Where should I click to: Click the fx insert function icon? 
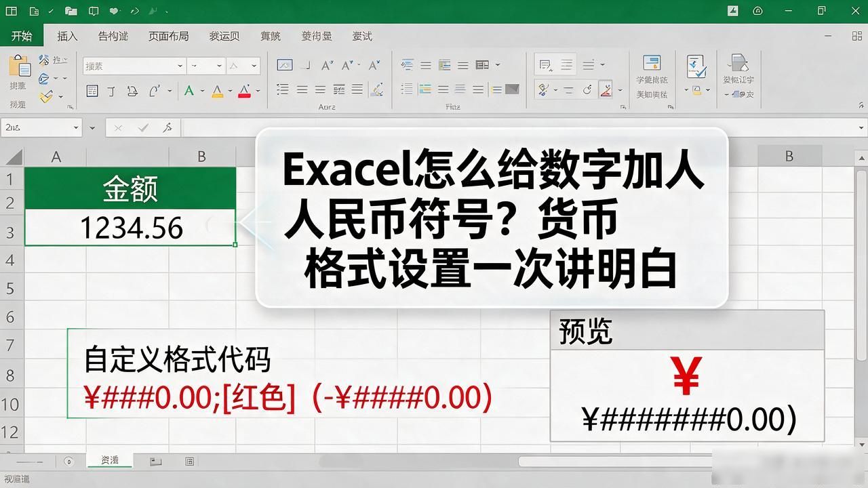167,127
